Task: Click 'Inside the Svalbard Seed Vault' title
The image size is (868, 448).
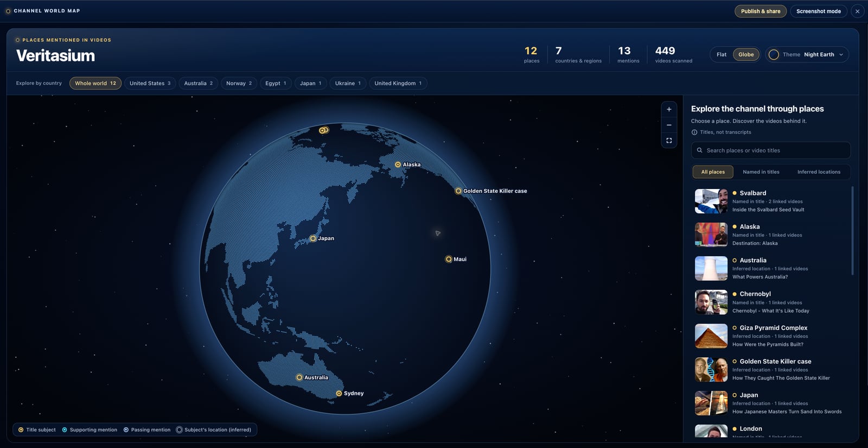Action: [x=768, y=210]
